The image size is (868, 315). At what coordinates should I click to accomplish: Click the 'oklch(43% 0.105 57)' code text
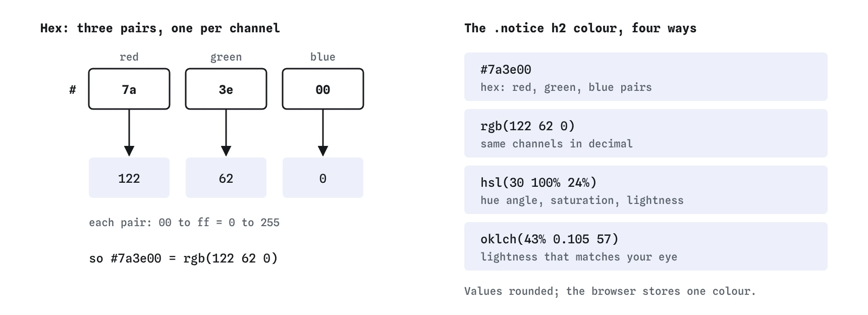click(550, 239)
